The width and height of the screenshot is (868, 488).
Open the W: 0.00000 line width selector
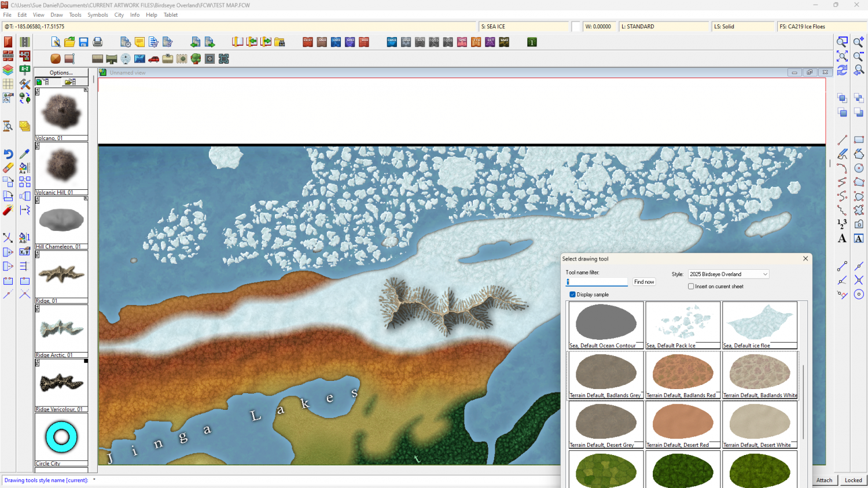click(599, 27)
